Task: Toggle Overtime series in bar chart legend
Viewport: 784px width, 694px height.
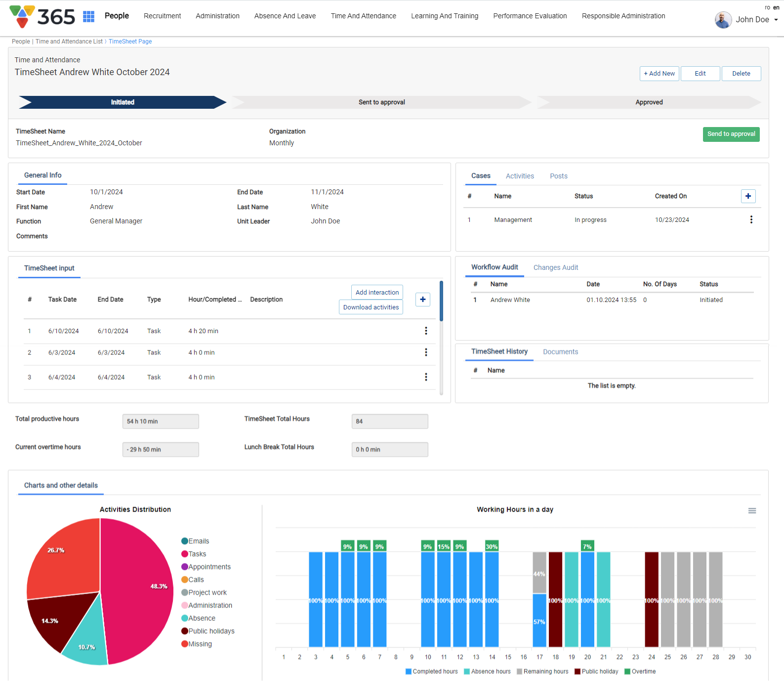Action: pos(643,671)
